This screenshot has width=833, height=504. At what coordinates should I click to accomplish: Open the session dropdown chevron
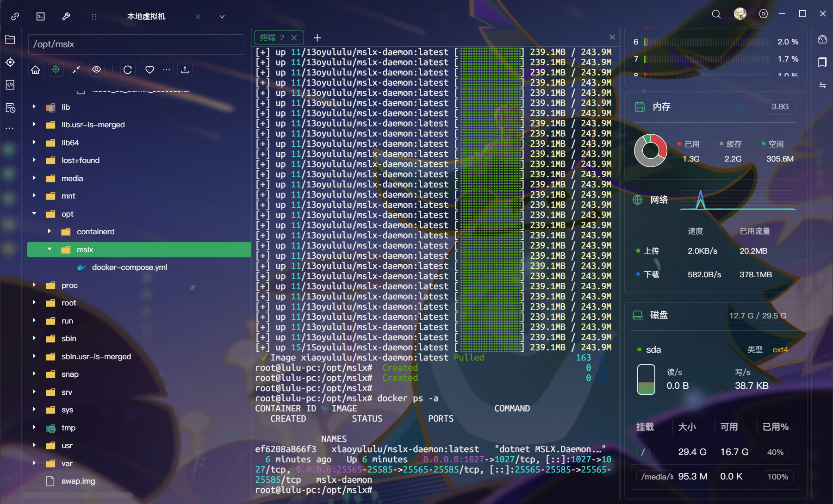[x=222, y=17]
